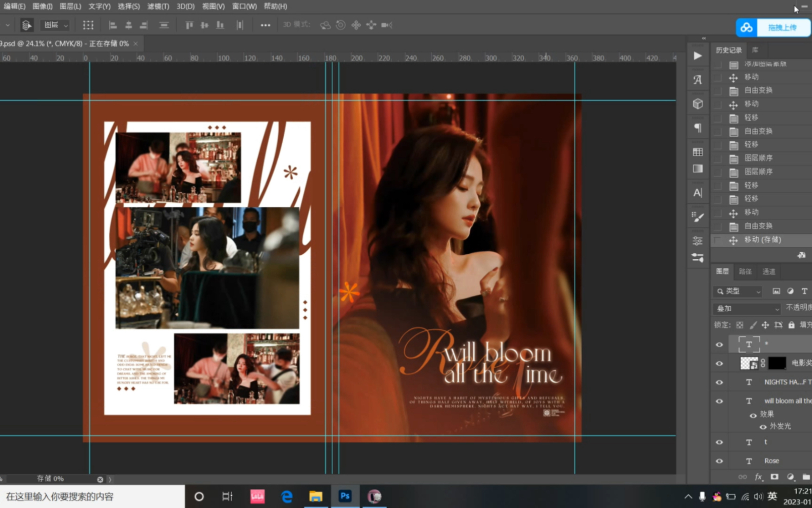Click the align left edges icon
This screenshot has height=508, width=812.
113,25
